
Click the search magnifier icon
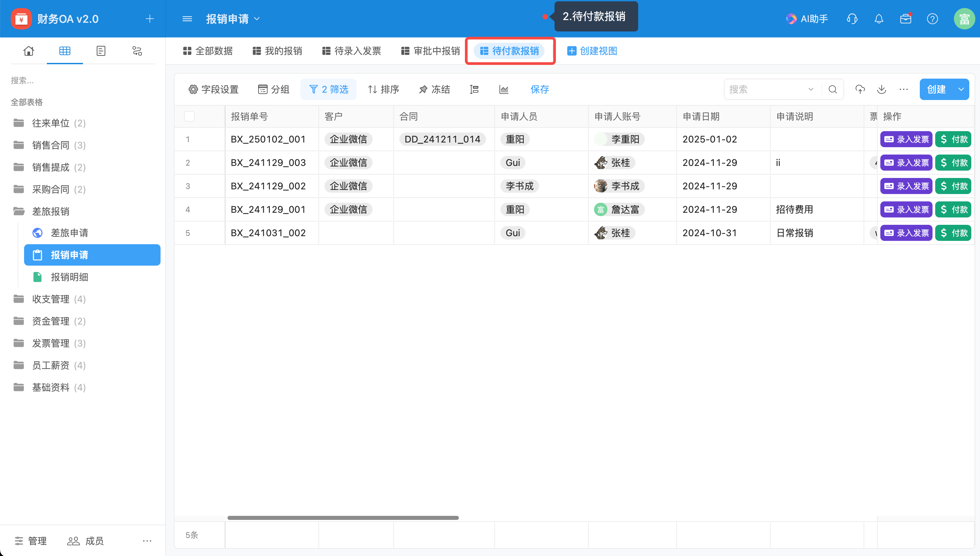tap(832, 89)
